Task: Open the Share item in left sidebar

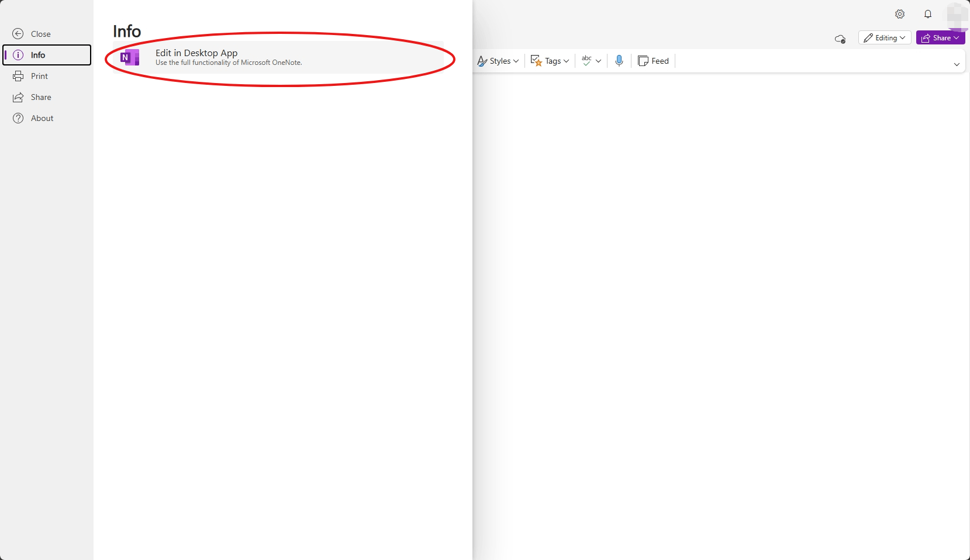Action: click(x=47, y=97)
